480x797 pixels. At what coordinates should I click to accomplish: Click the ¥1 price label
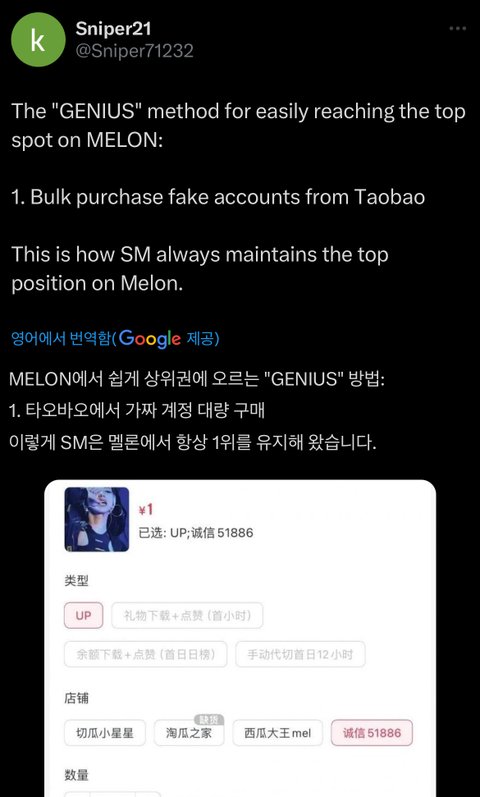(x=146, y=510)
